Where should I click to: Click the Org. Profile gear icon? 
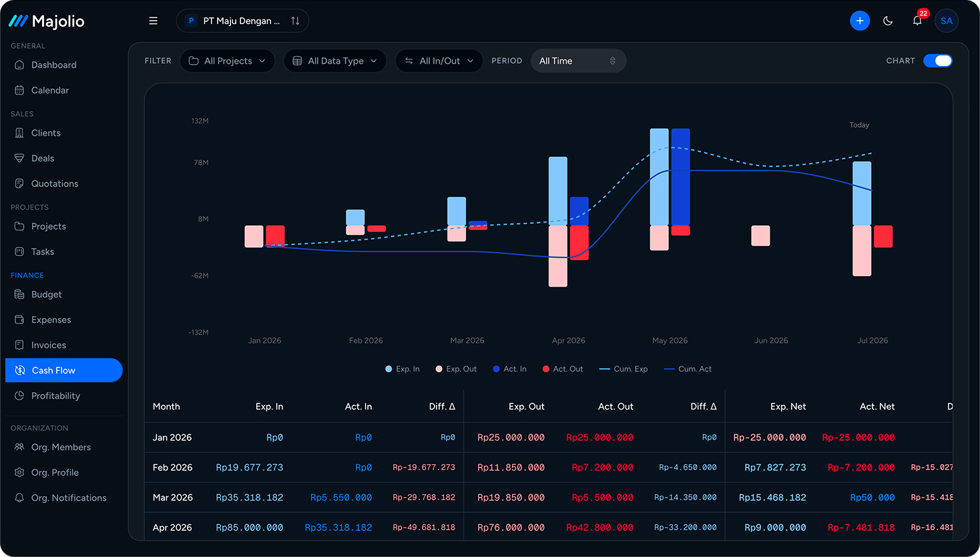coord(19,473)
